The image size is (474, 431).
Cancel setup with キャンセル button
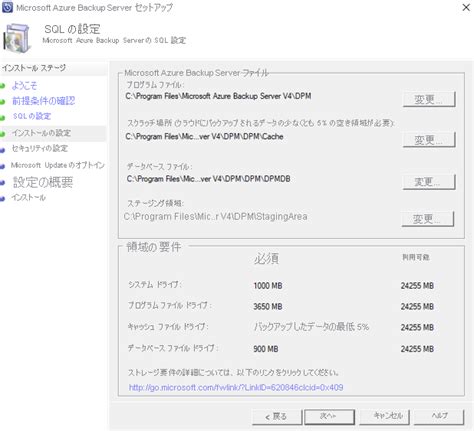coord(384,416)
